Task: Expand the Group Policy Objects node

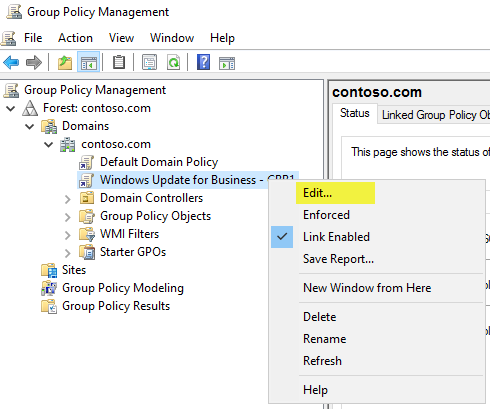Action: pos(68,217)
